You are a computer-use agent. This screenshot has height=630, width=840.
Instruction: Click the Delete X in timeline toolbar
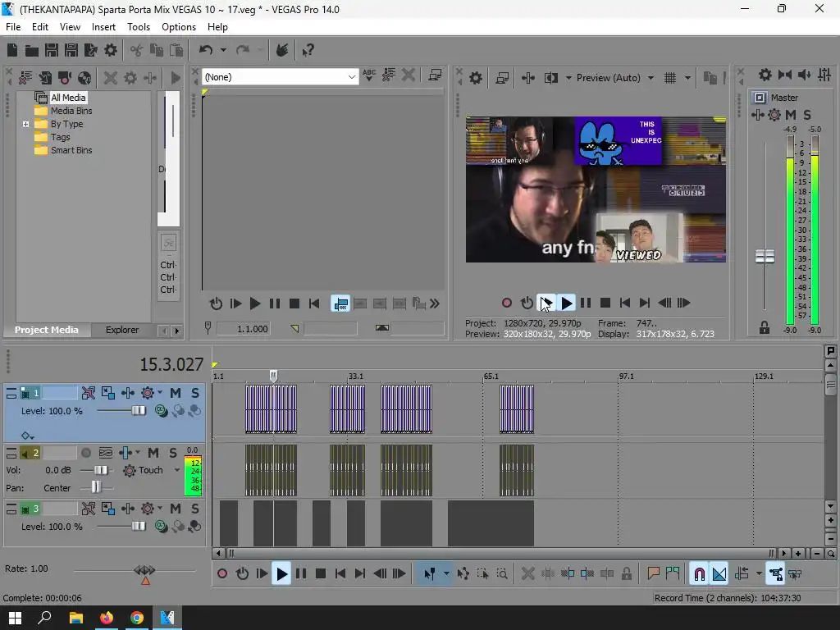click(527, 573)
